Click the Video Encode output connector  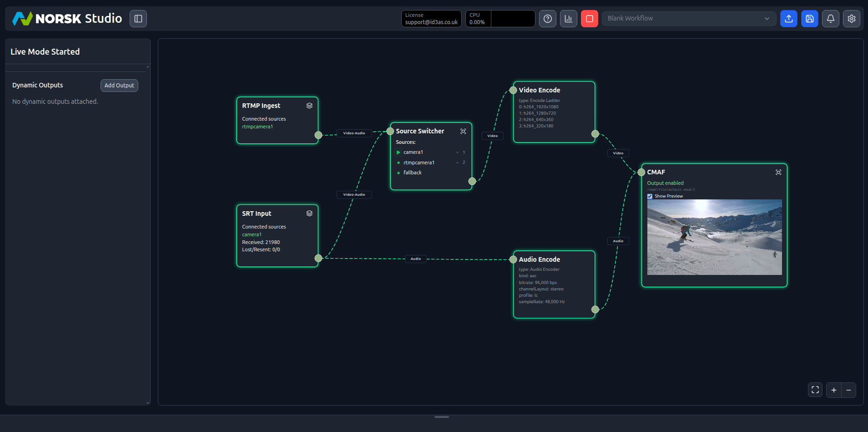(x=595, y=134)
